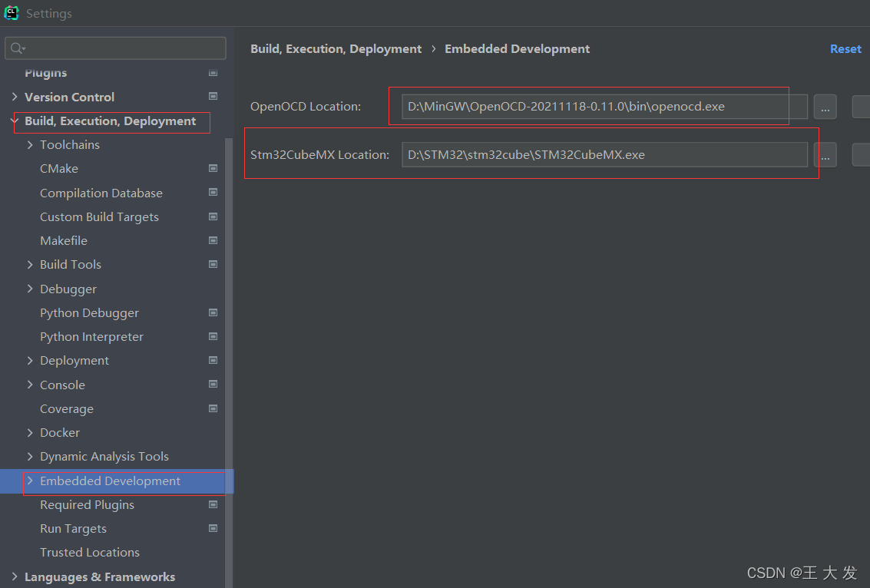Collapse Build, Execution, Deployment section
The image size is (870, 588).
[15, 121]
